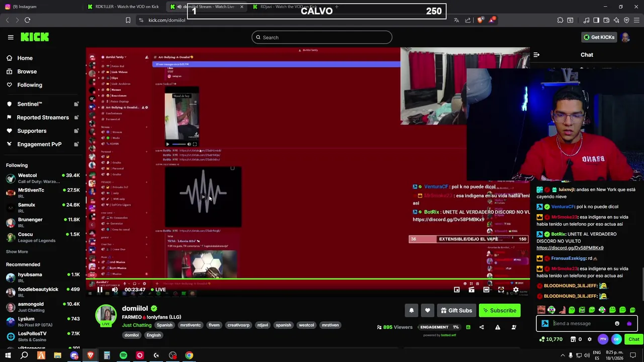
Task: Click the Just Chatting category link
Action: point(136,325)
